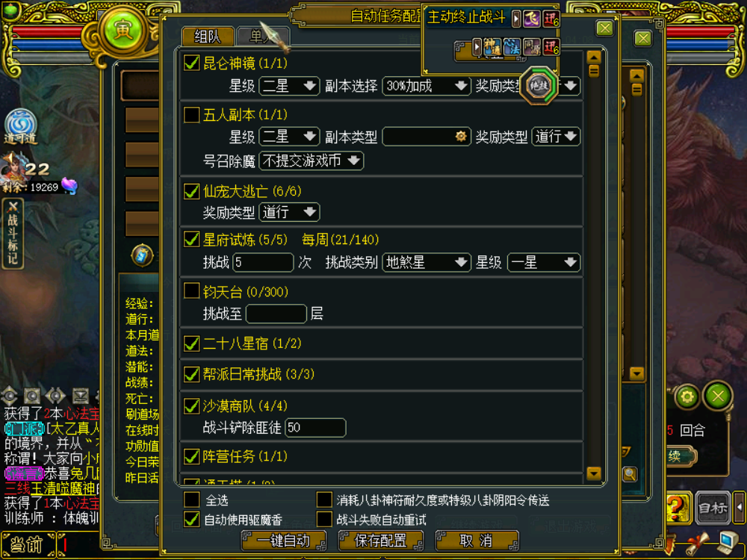Tick the 全选 select-all checkbox
The image size is (747, 560).
pos(191,500)
